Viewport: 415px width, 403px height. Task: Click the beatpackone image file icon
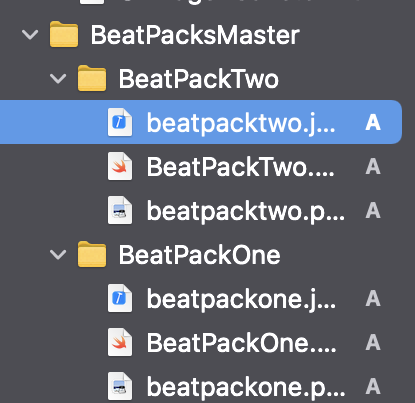pyautogui.click(x=120, y=386)
